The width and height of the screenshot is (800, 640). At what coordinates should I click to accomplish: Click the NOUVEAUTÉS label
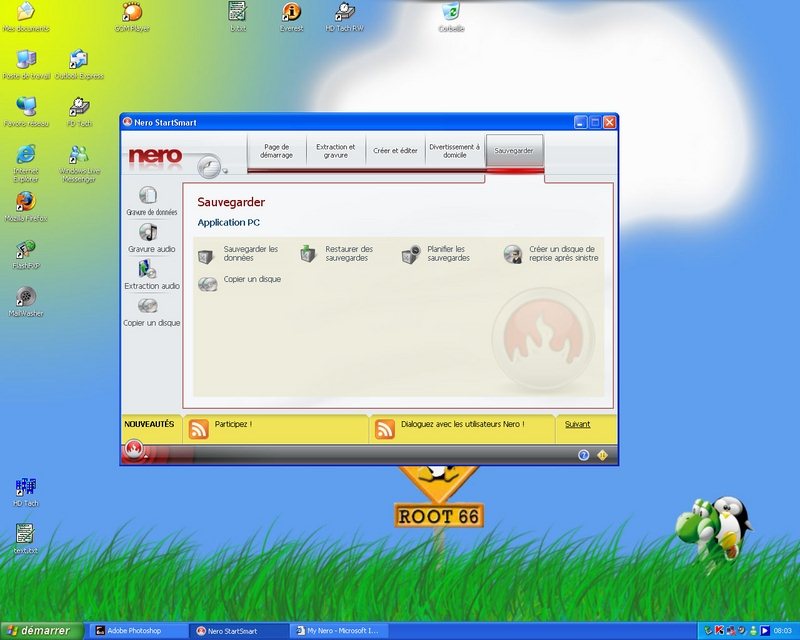point(149,424)
